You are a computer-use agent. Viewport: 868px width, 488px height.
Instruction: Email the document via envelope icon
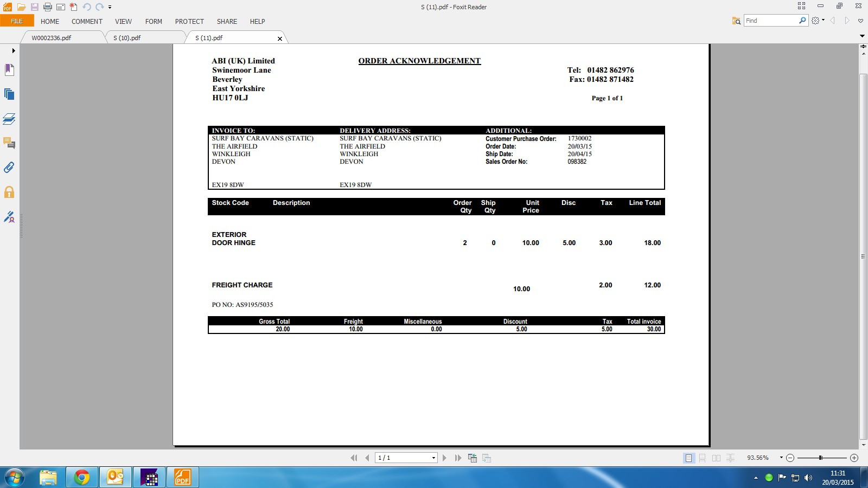[x=61, y=7]
